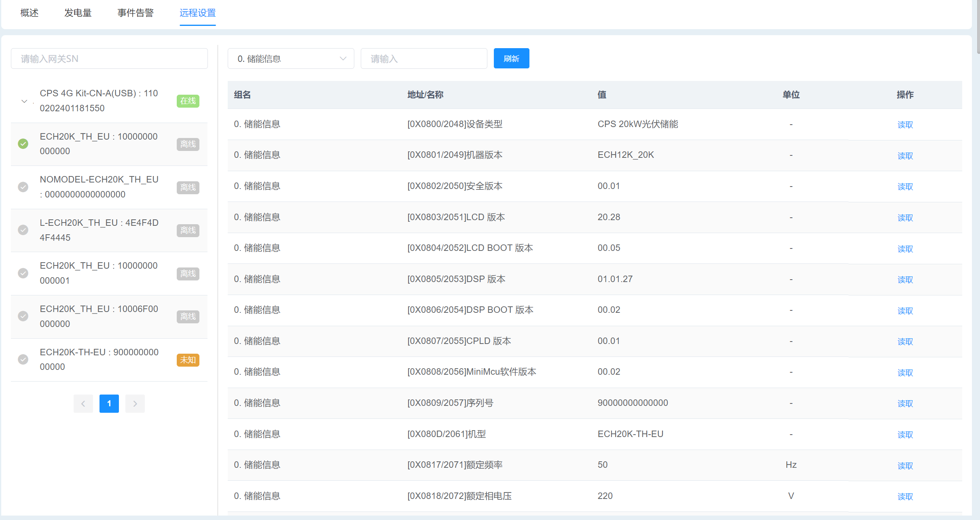This screenshot has width=980, height=520.
Task: Click 读取 for 机器版本 row
Action: pyautogui.click(x=905, y=156)
